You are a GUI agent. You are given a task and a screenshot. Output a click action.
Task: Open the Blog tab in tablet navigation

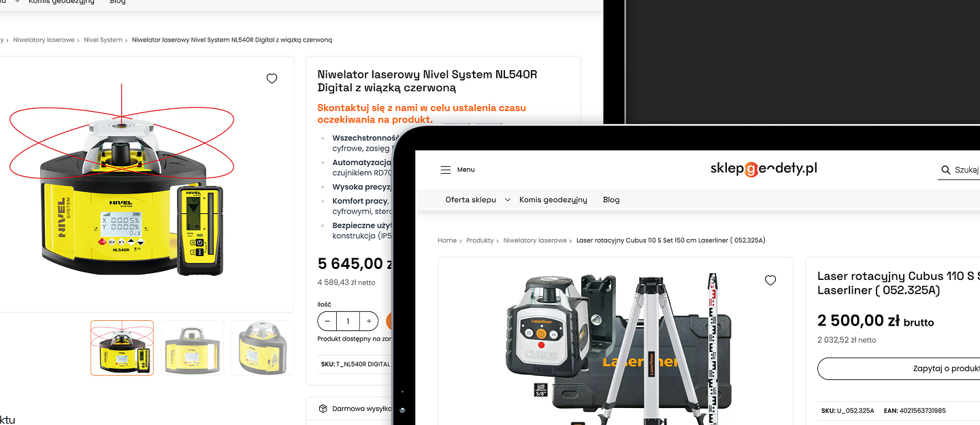point(610,200)
